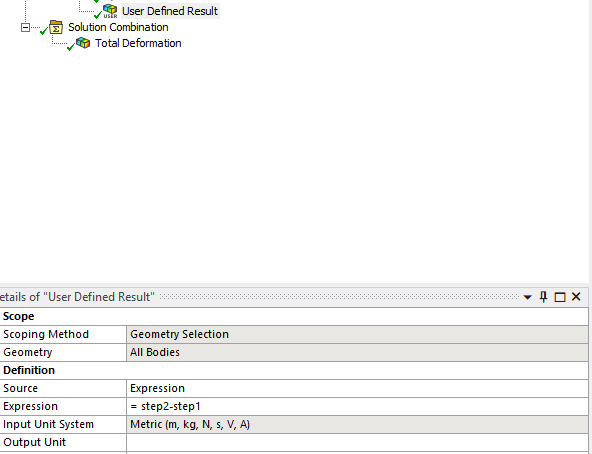Click the Input Unit System Metric field
The width and height of the screenshot is (592, 454).
(357, 425)
